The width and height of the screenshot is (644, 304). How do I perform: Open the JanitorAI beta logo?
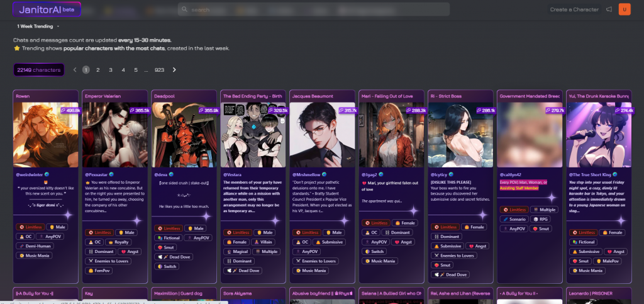point(47,9)
